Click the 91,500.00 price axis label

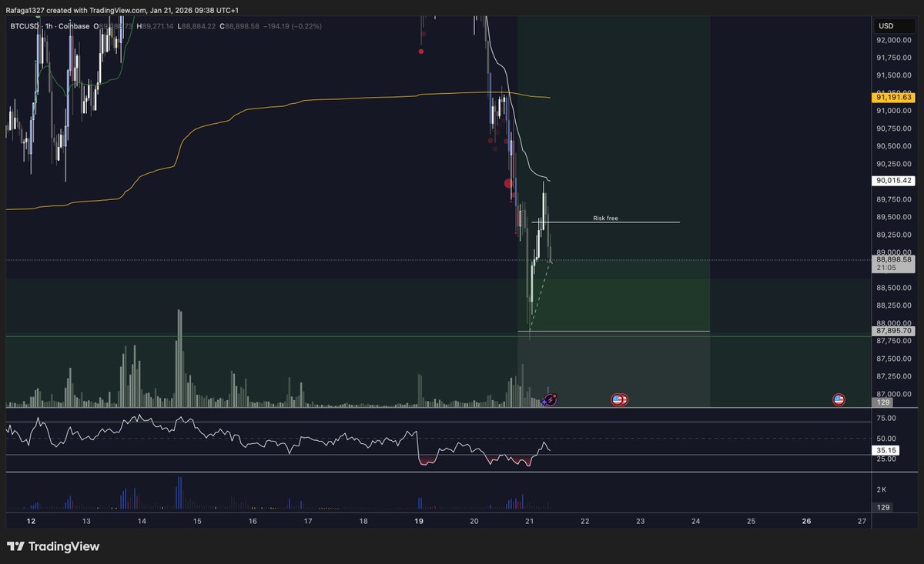pos(894,75)
